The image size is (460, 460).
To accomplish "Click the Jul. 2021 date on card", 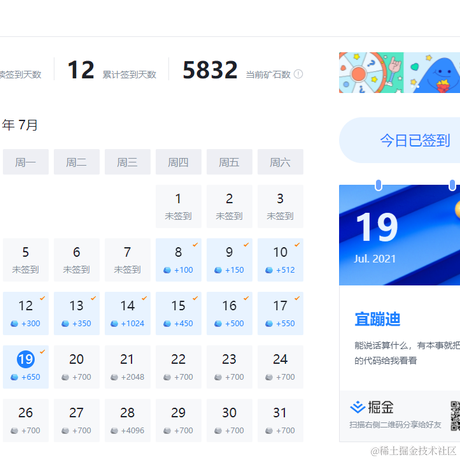I will pyautogui.click(x=375, y=259).
